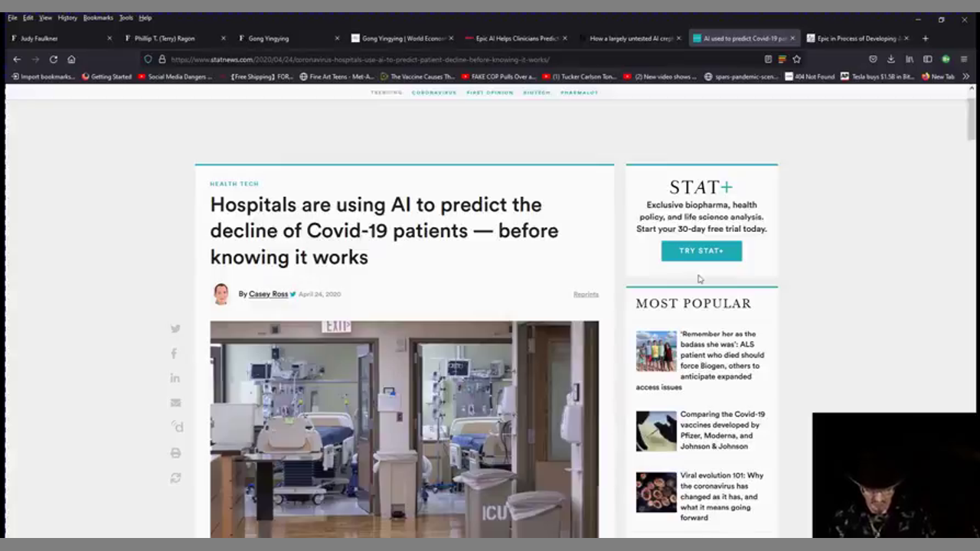Print the article using printer icon
Image resolution: width=980 pixels, height=551 pixels.
(175, 453)
